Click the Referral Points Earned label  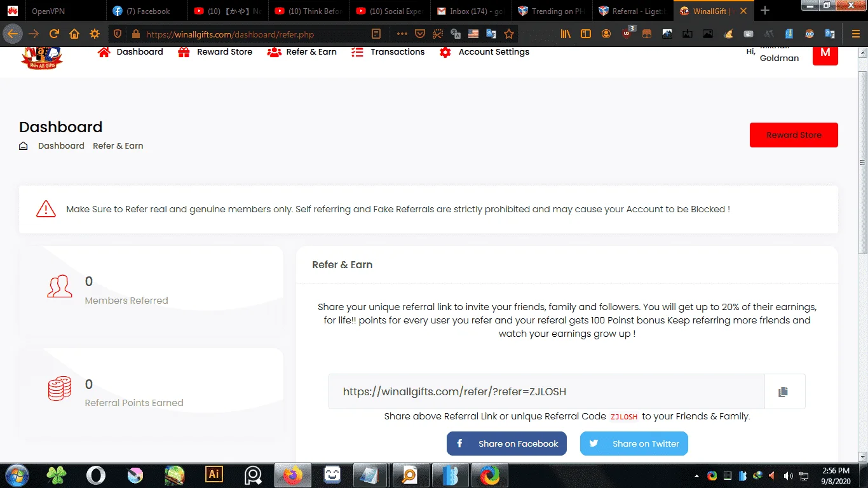click(x=134, y=403)
